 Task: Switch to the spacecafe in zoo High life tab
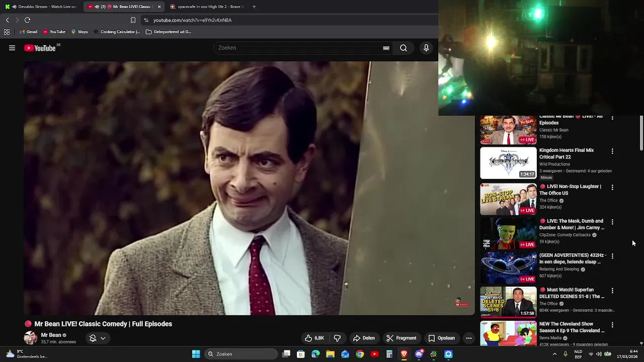(x=206, y=7)
